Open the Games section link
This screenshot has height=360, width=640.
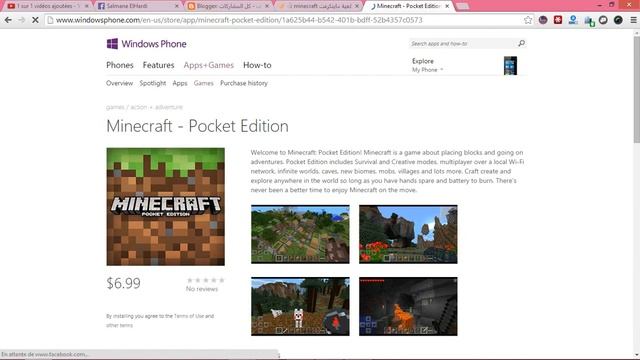[x=203, y=83]
